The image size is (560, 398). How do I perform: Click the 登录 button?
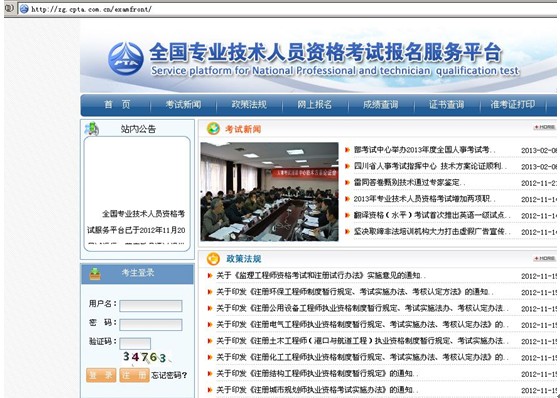[101, 375]
